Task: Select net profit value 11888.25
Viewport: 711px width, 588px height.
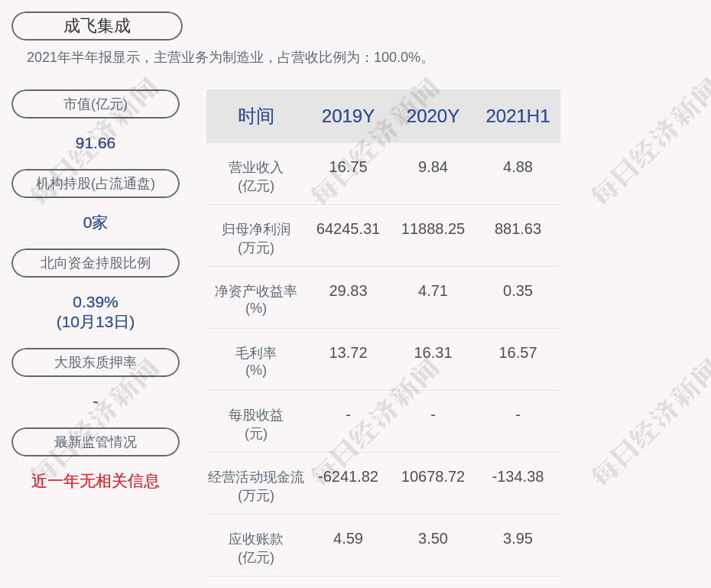Action: pos(433,229)
